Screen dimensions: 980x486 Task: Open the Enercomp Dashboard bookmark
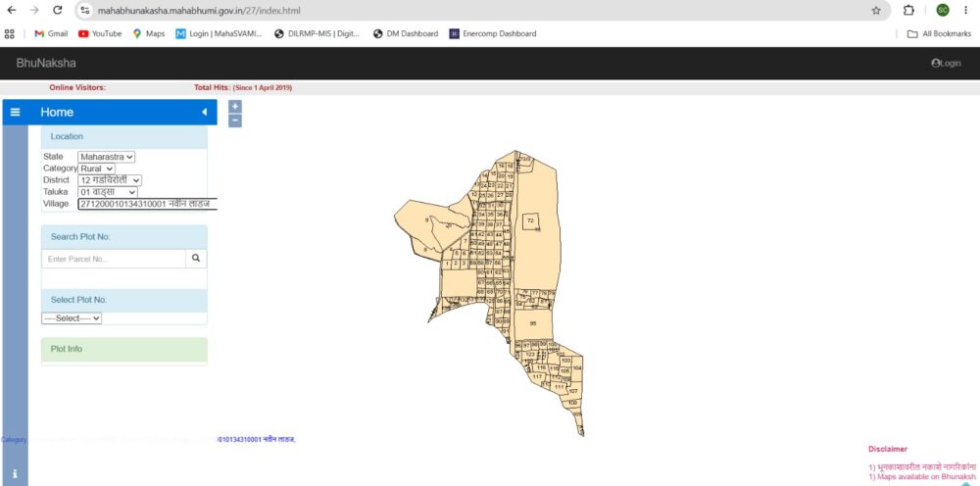pyautogui.click(x=493, y=33)
